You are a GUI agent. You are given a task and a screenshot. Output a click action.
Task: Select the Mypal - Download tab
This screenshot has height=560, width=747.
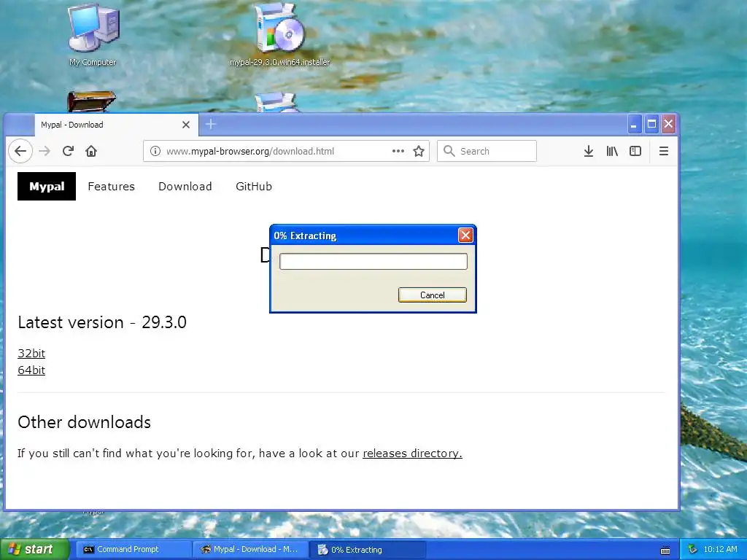click(116, 125)
